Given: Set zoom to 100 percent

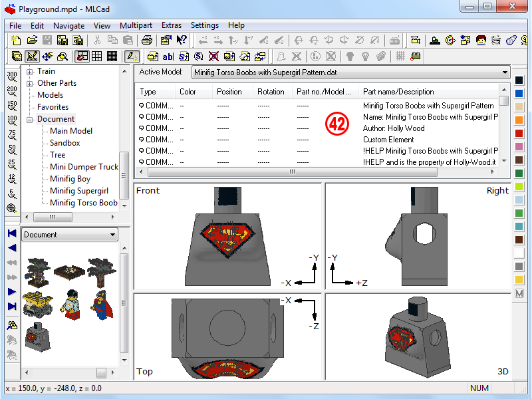Looking at the screenshot, I should pos(12,120).
